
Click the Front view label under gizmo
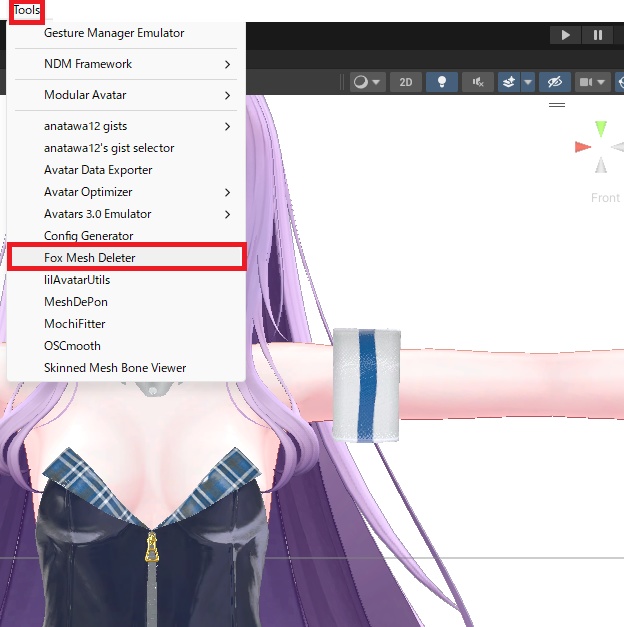click(x=605, y=198)
